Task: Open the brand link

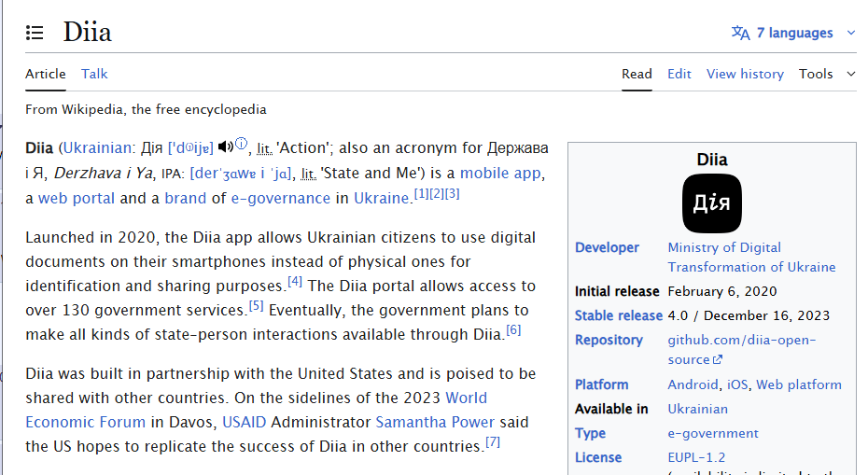Action: (186, 198)
